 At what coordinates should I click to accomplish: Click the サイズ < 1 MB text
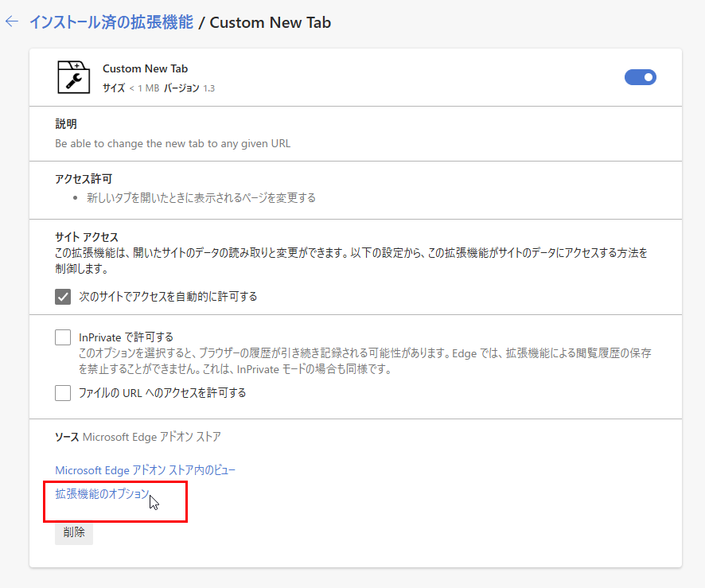(130, 88)
